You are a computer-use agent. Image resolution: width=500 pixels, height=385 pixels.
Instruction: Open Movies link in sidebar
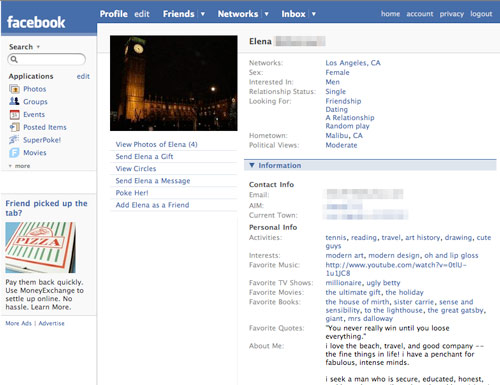pos(35,153)
